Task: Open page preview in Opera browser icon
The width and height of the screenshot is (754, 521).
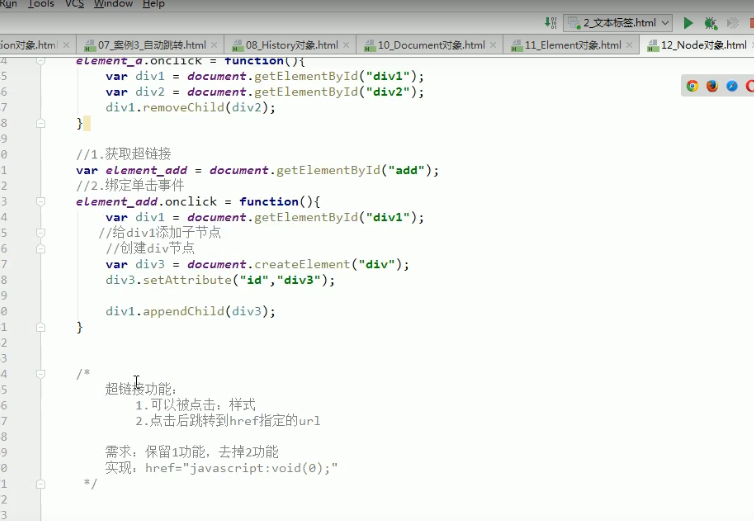Action: click(750, 86)
